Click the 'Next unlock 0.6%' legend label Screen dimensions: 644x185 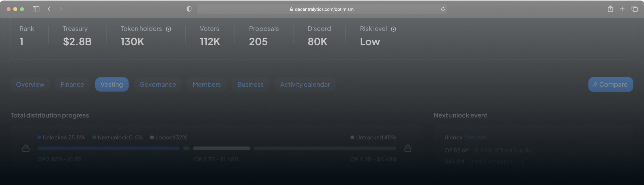point(118,137)
